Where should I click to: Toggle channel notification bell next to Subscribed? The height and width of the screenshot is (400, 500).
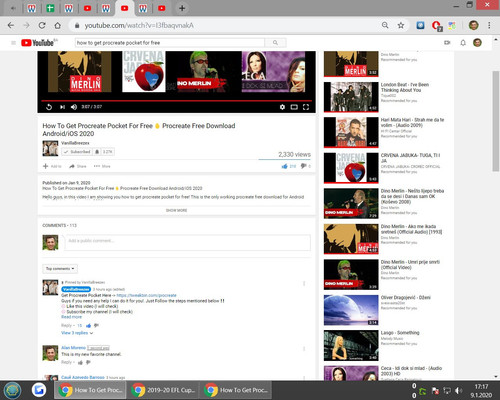click(x=97, y=152)
